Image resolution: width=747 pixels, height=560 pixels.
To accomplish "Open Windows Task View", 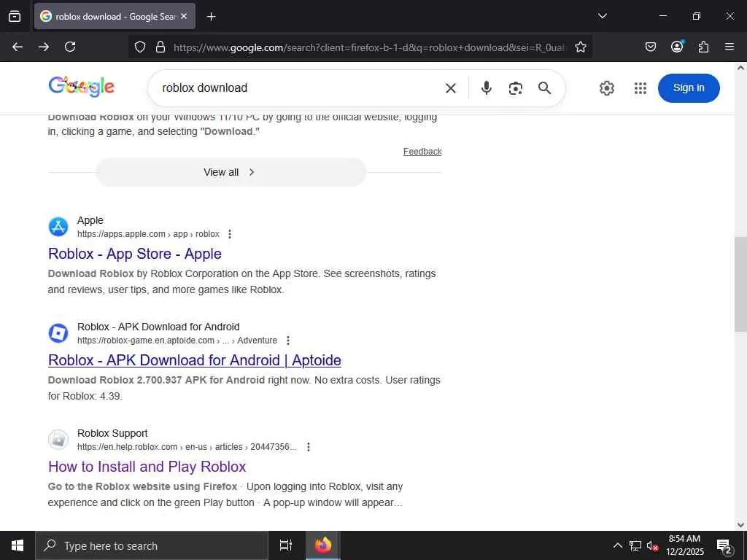I will (x=286, y=545).
